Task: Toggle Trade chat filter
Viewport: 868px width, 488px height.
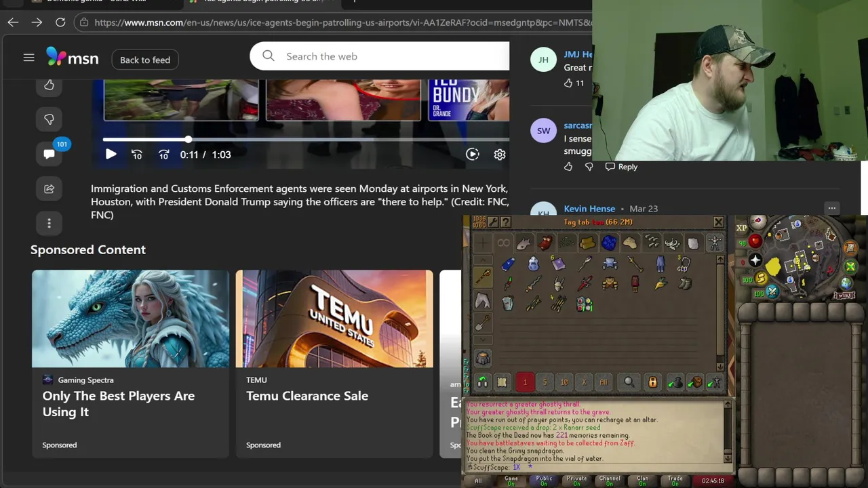Action: (x=675, y=481)
